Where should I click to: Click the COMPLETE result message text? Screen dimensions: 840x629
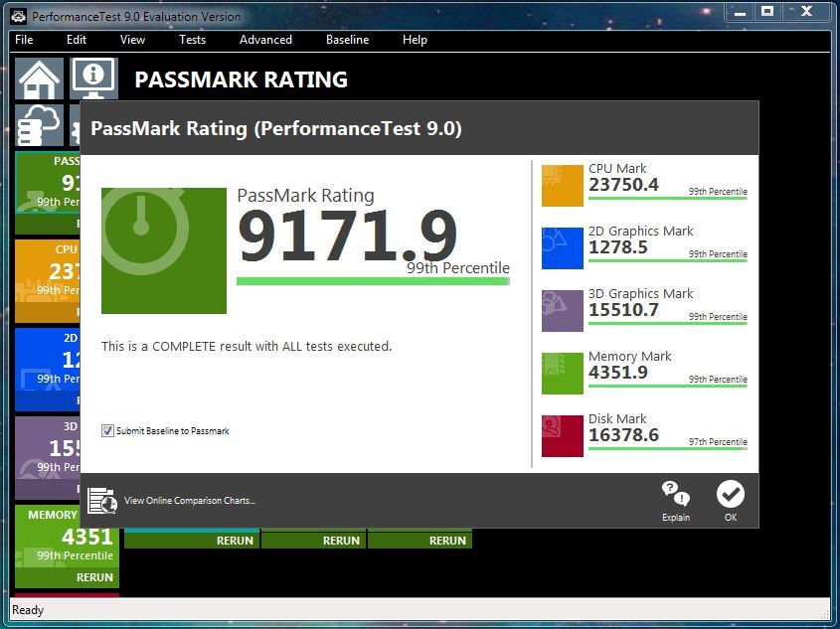click(247, 347)
